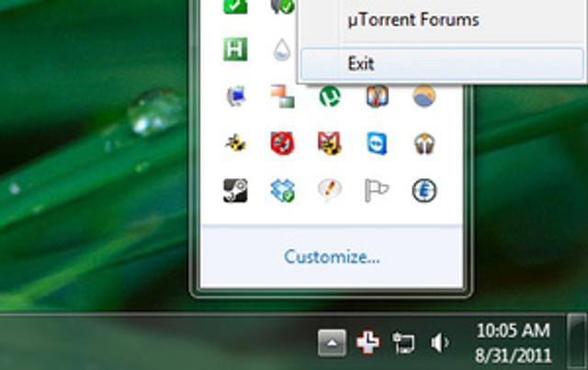588x370 pixels.
Task: Open the network connection taskbar icon
Action: (x=403, y=342)
